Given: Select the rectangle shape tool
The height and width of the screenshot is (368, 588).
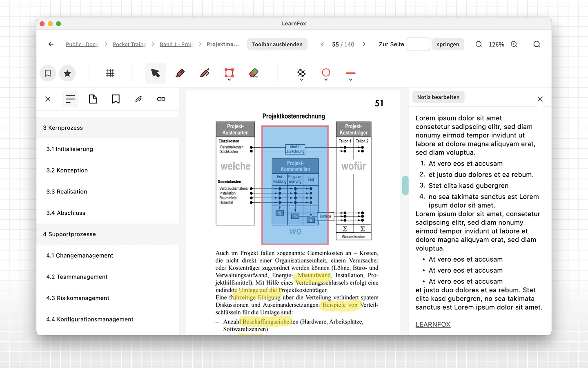Looking at the screenshot, I should point(229,73).
